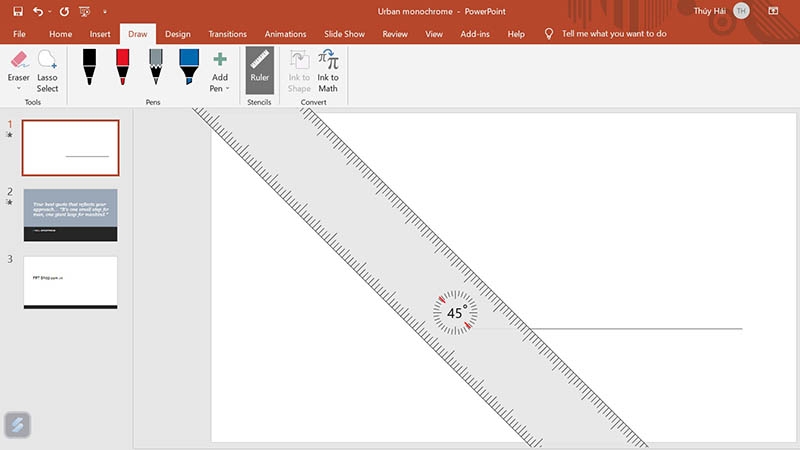Expand the Eraser options dropdown arrow

point(19,89)
